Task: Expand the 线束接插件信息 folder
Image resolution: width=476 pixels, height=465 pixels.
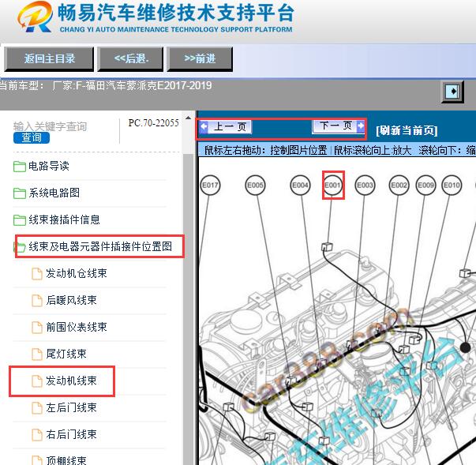Action: 64,219
